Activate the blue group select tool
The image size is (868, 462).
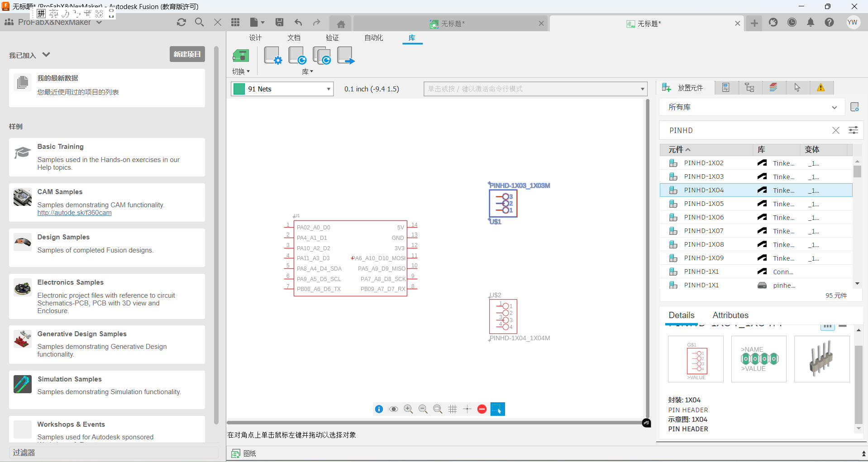497,409
